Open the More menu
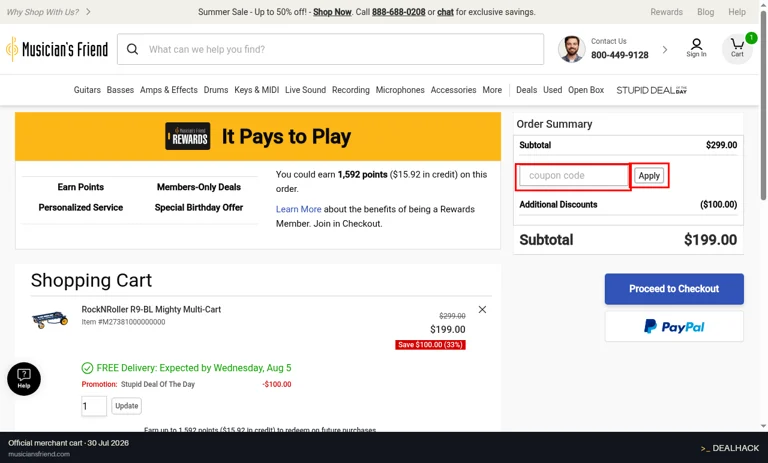Image resolution: width=768 pixels, height=463 pixels. [x=492, y=90]
